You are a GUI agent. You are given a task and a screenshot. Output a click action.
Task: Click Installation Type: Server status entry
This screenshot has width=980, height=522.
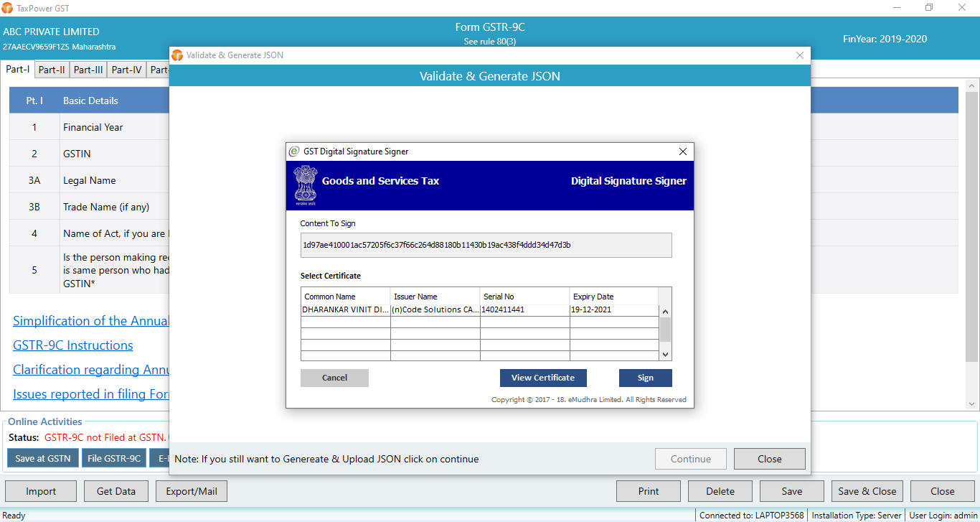coord(856,515)
